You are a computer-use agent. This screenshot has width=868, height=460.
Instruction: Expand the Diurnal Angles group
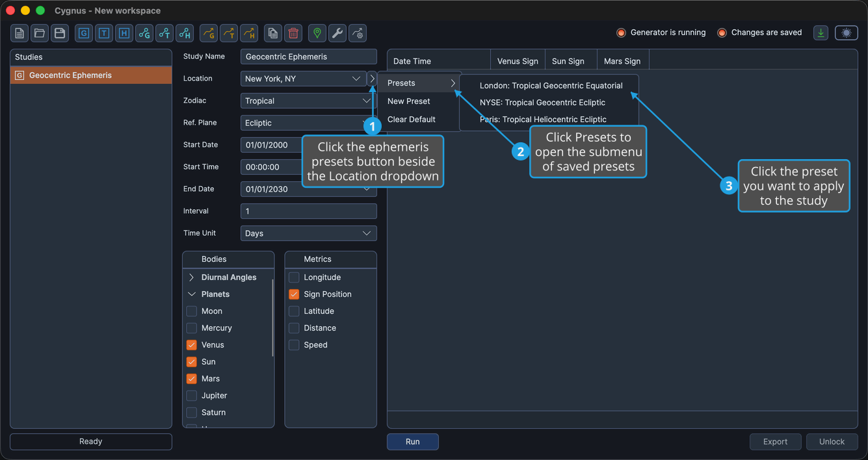192,277
